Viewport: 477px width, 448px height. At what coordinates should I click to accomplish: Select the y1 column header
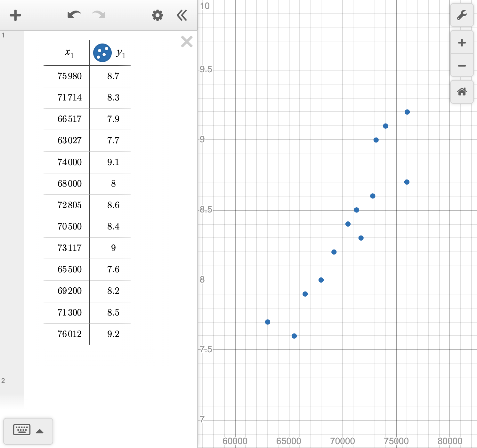tap(122, 52)
